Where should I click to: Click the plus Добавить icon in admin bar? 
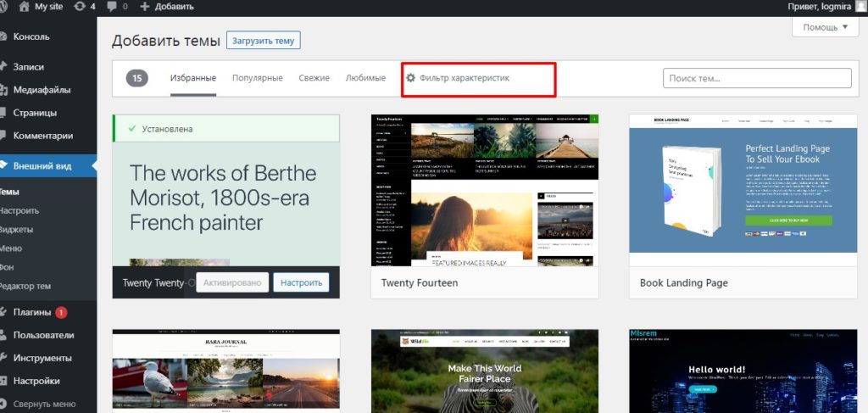[x=145, y=7]
